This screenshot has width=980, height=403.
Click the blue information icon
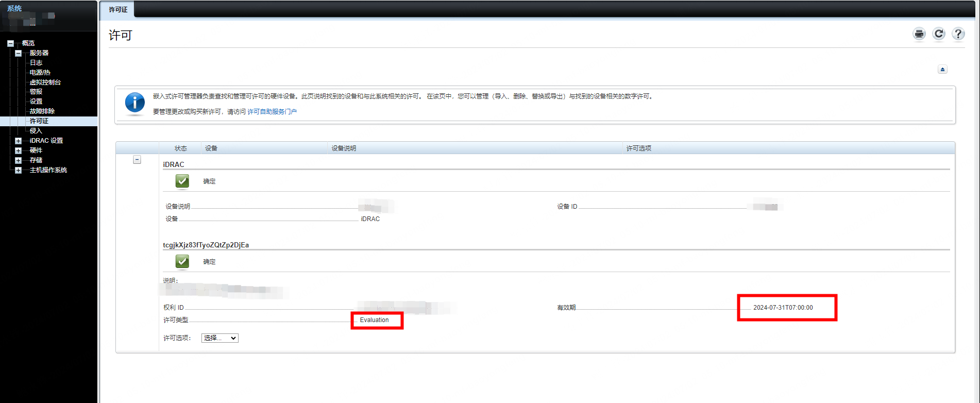click(x=135, y=103)
